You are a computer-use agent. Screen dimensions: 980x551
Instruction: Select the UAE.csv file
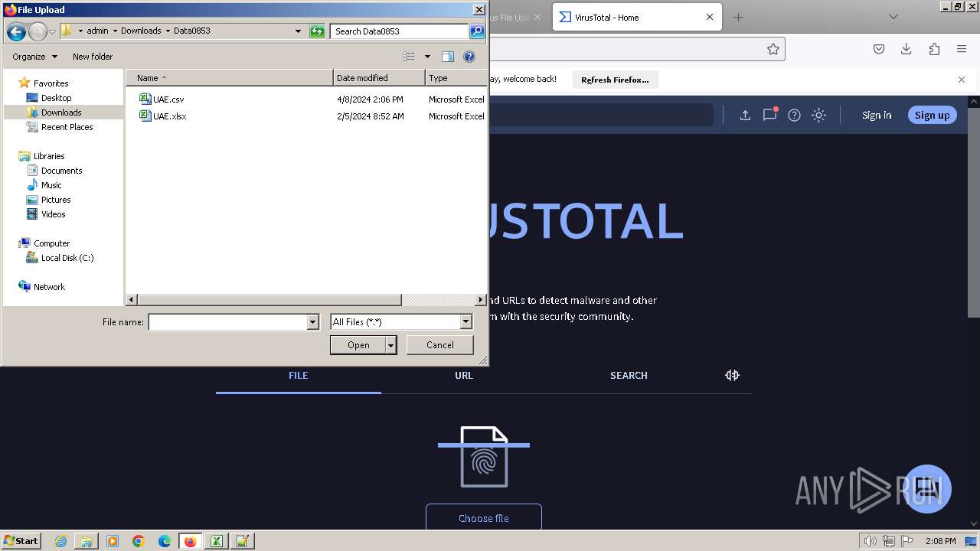coord(168,99)
